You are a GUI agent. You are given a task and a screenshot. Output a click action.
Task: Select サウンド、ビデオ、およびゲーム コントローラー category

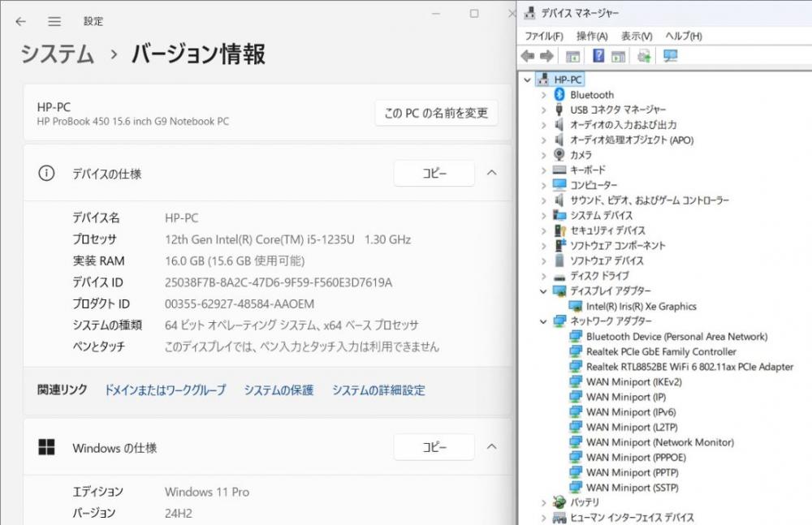coord(650,200)
